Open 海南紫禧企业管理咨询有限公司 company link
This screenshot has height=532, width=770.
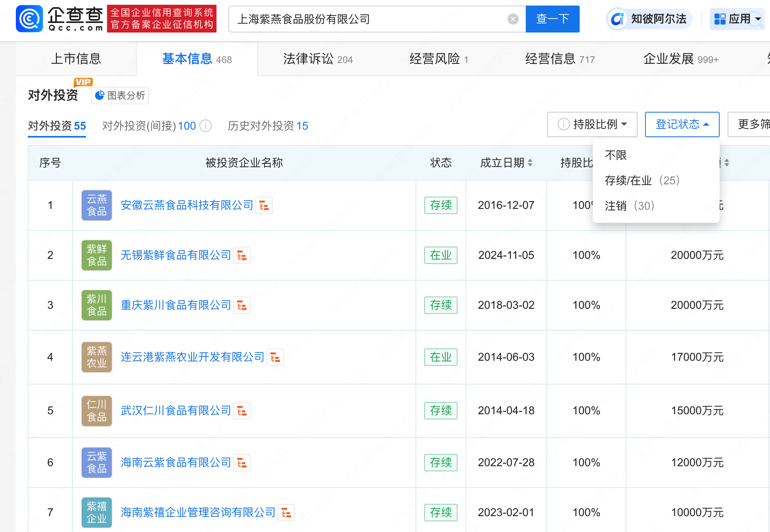(198, 513)
